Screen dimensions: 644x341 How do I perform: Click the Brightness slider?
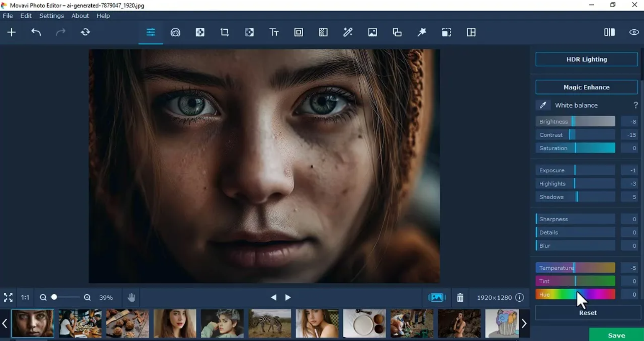click(575, 121)
